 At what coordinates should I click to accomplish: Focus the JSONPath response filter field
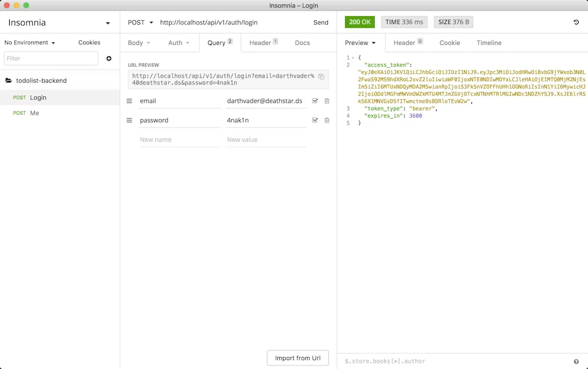(x=456, y=361)
